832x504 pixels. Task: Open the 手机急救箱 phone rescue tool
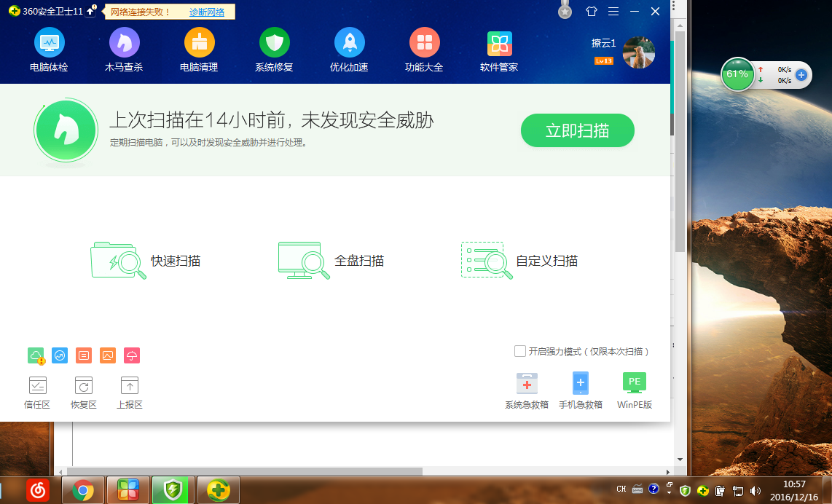[x=580, y=388]
